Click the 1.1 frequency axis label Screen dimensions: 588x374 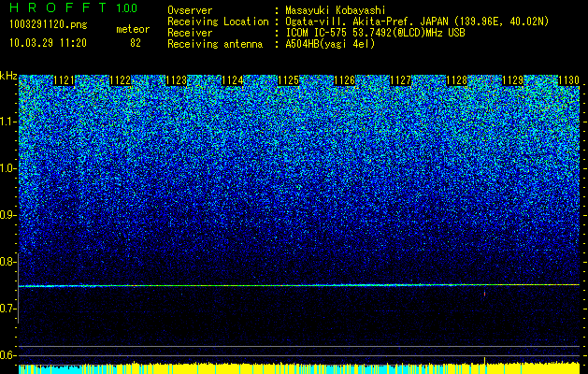(x=7, y=122)
